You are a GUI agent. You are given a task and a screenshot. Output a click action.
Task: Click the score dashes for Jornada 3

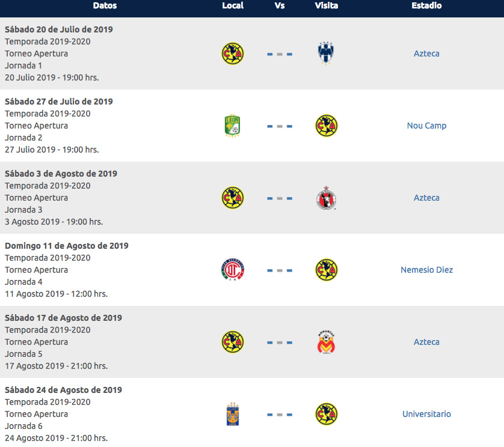click(280, 198)
